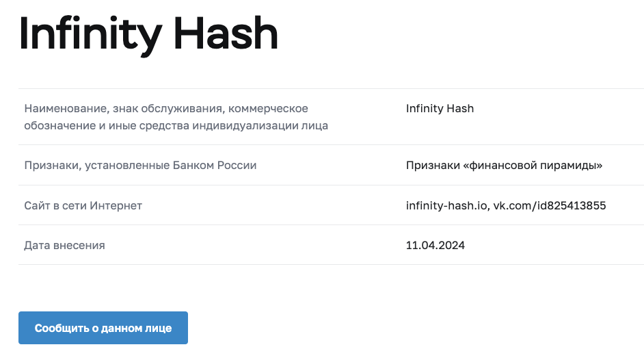The height and width of the screenshot is (360, 644).
Task: Click the "Сайт в сети Интернет" label
Action: (x=83, y=205)
